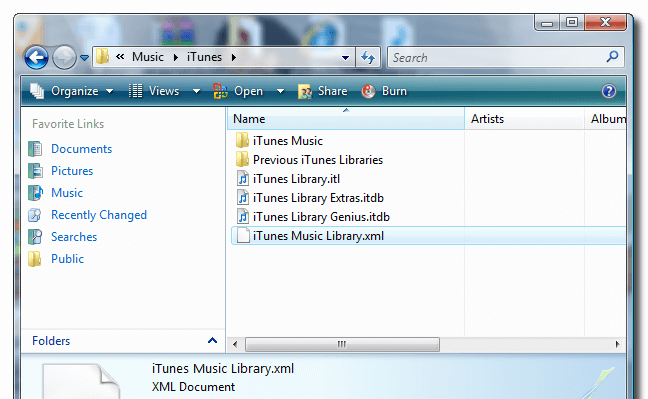Open Documents favorite link

[x=81, y=149]
